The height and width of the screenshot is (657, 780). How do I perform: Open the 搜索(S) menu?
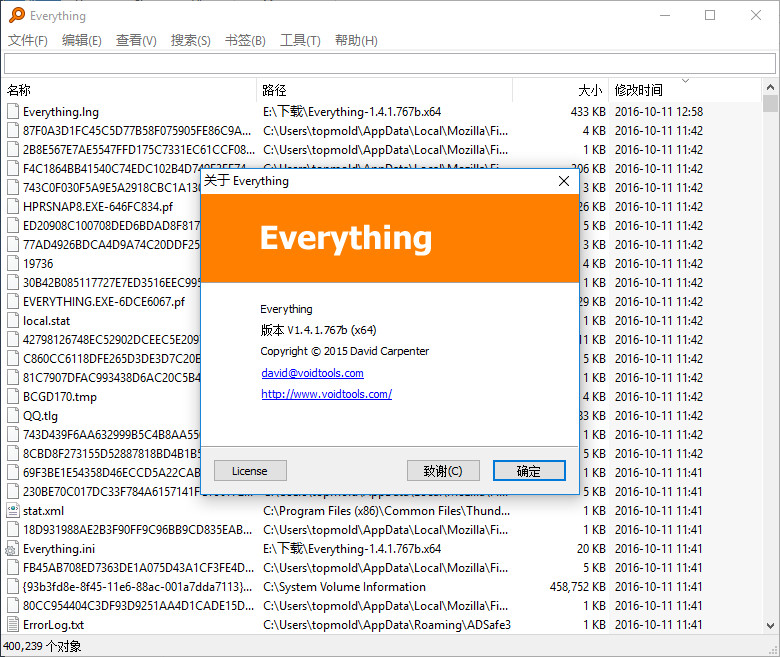tap(191, 40)
